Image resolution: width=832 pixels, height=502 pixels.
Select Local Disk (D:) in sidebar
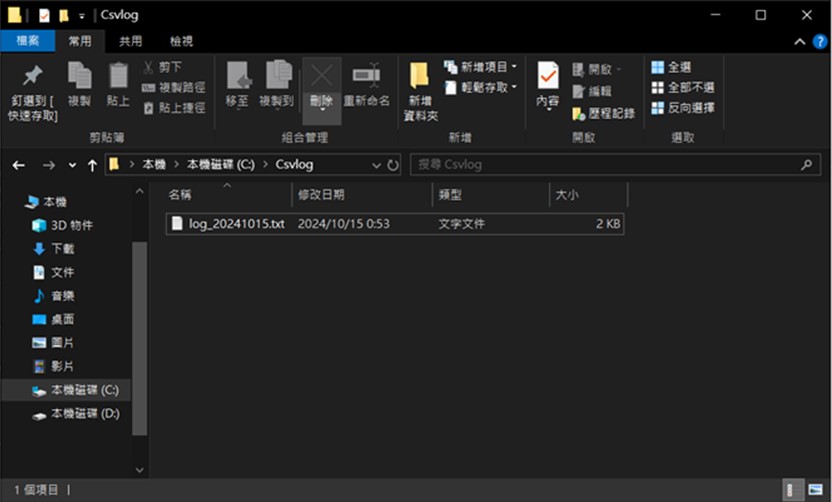coord(84,413)
